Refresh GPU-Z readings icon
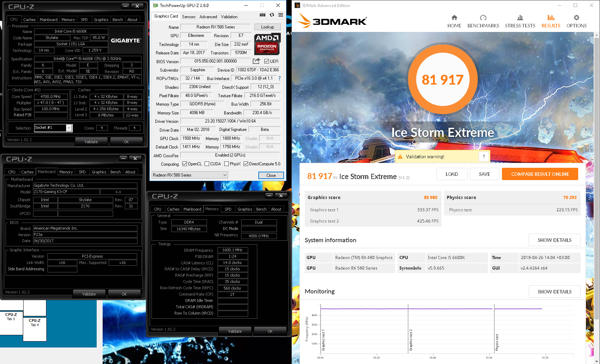The height and width of the screenshot is (364, 600). point(272,15)
